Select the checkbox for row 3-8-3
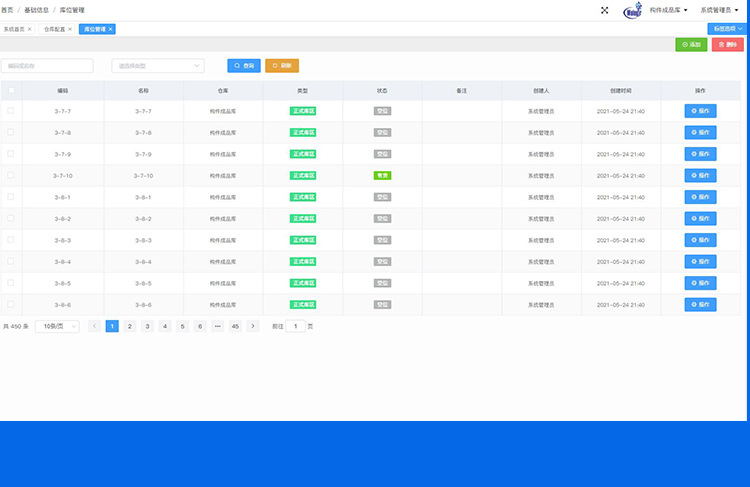 pyautogui.click(x=11, y=240)
